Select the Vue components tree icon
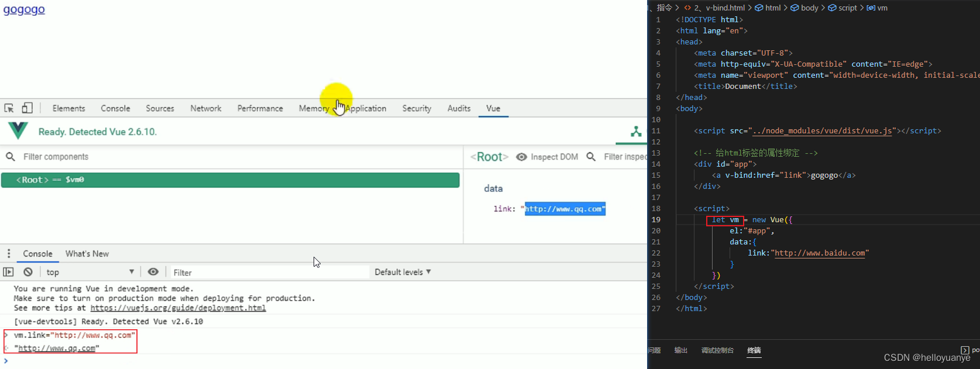The width and height of the screenshot is (980, 369). click(x=636, y=132)
